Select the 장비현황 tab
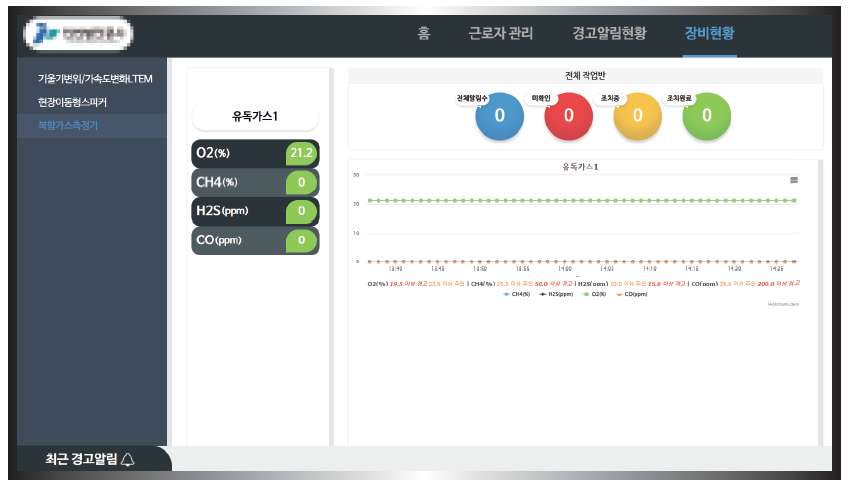Viewport: 848px width, 486px height. (710, 33)
